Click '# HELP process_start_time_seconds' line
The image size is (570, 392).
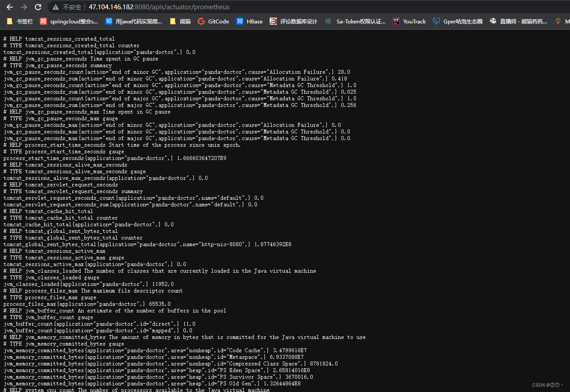122,145
